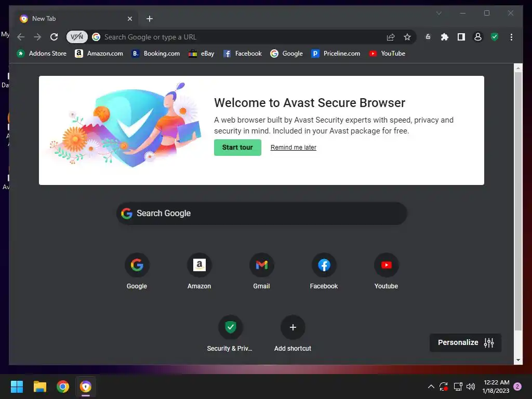Open the green Security & Privacy shield in toolbar

point(495,37)
